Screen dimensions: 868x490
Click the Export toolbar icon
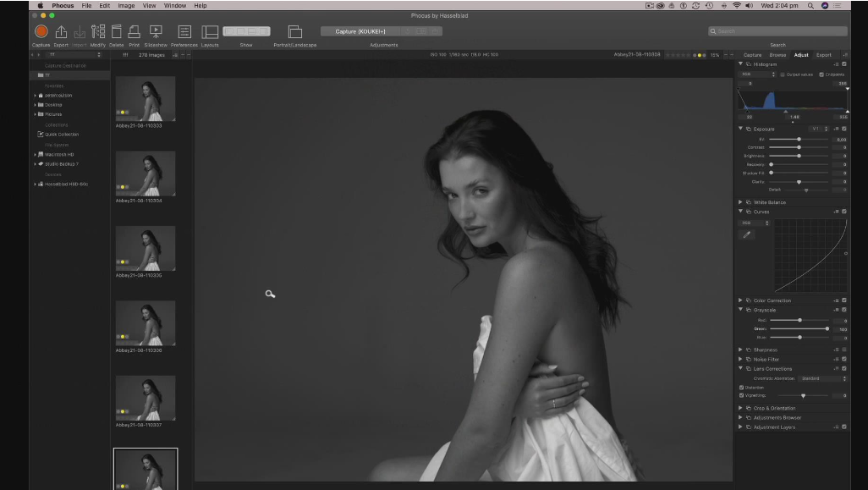[61, 32]
